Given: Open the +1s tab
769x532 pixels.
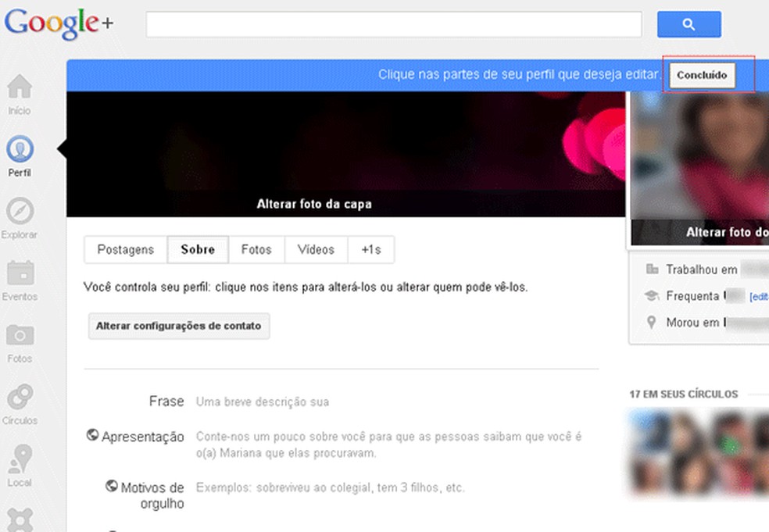Looking at the screenshot, I should (x=371, y=249).
